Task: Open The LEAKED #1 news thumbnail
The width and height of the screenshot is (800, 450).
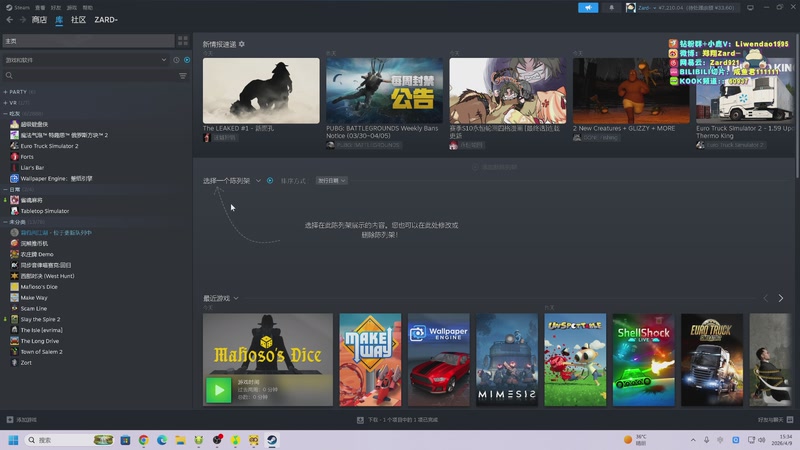Action: (x=261, y=90)
